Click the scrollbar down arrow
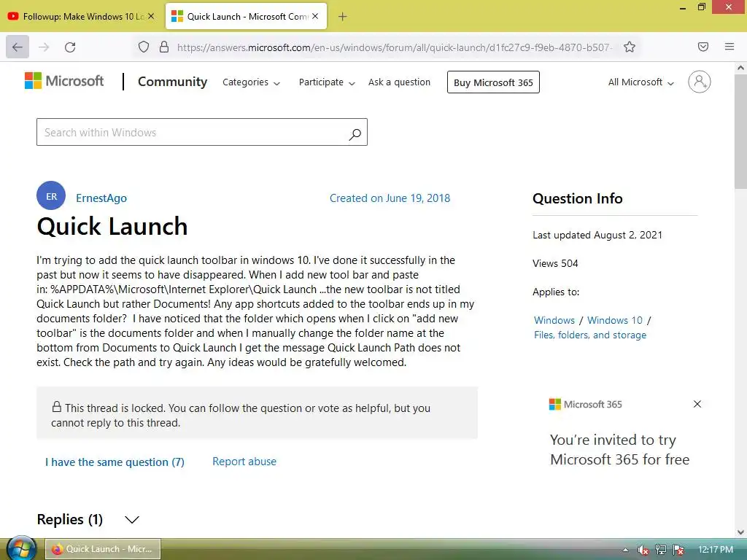 (x=740, y=532)
